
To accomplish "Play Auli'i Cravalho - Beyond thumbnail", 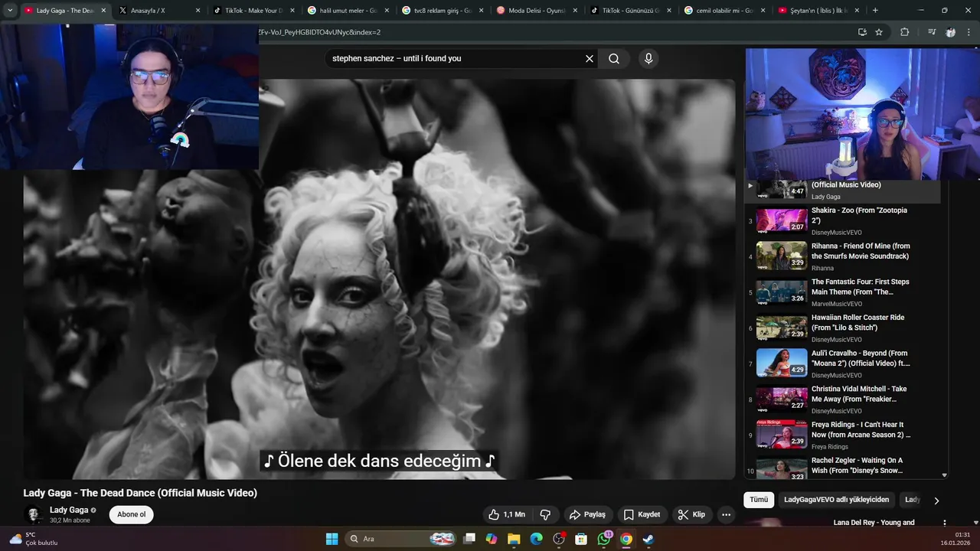I will [x=782, y=363].
